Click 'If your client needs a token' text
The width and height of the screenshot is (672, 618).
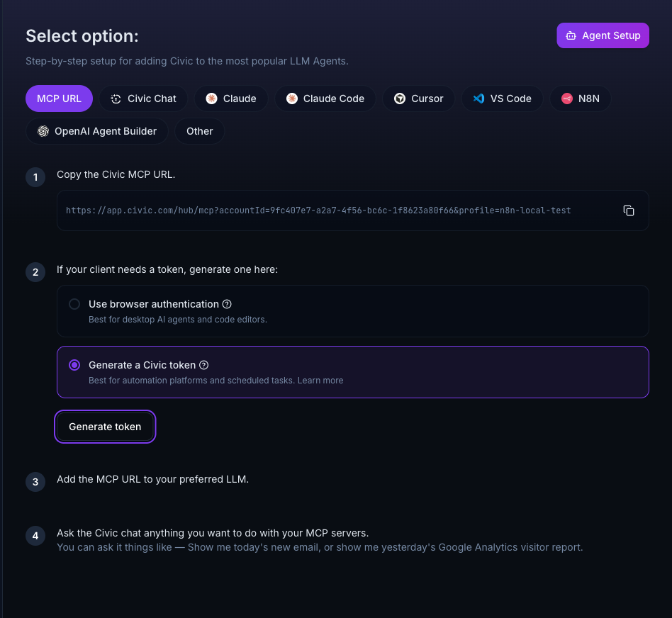pos(167,269)
